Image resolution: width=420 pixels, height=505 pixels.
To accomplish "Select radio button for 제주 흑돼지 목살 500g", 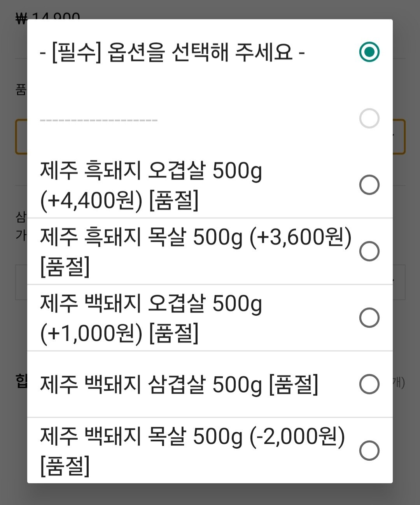I will 369,251.
